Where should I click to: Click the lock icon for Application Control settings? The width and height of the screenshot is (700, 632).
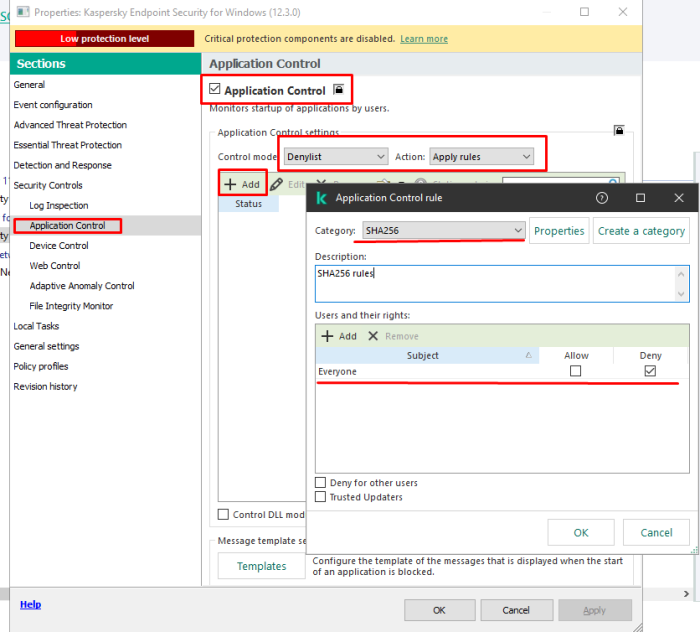(620, 131)
